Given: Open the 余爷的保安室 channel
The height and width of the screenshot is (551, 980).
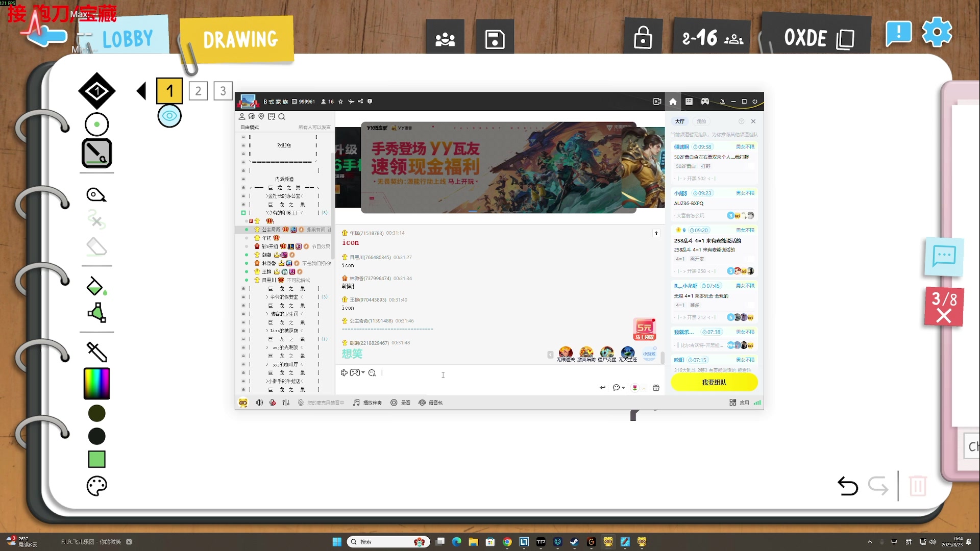Looking at the screenshot, I should (284, 297).
